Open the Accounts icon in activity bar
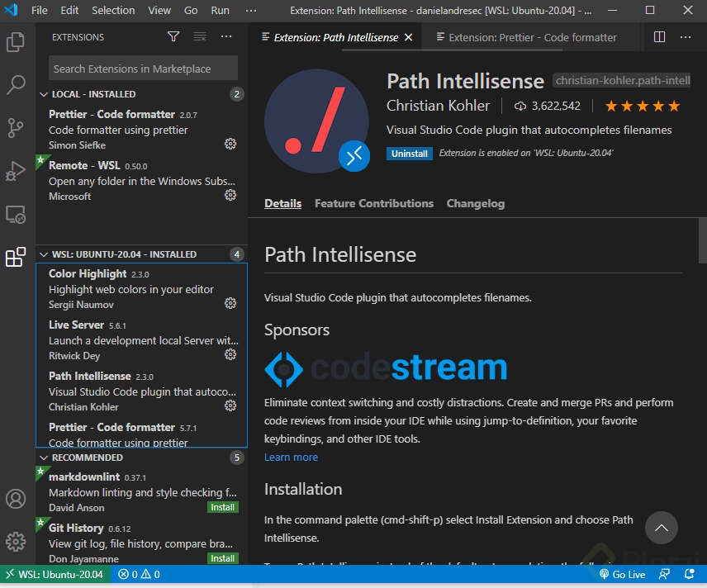 tap(16, 499)
